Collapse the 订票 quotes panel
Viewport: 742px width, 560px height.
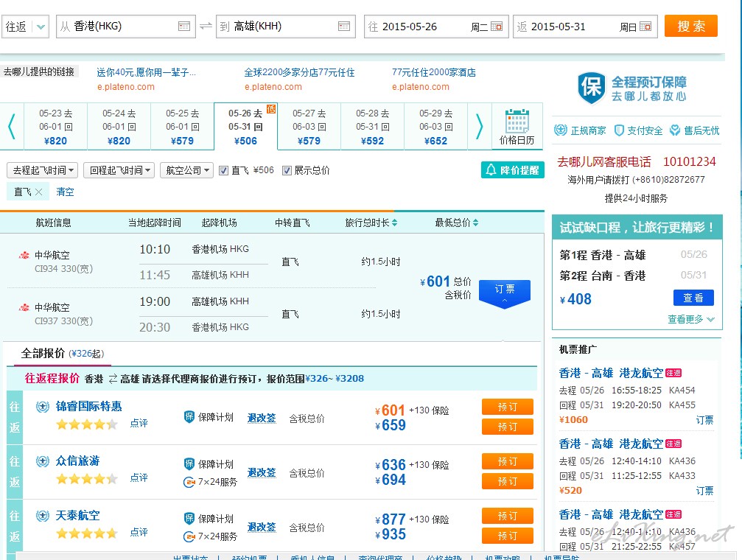point(505,293)
